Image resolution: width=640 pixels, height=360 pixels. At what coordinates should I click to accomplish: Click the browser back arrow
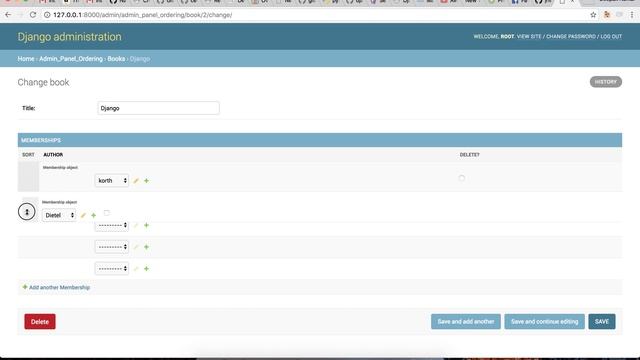[x=8, y=15]
